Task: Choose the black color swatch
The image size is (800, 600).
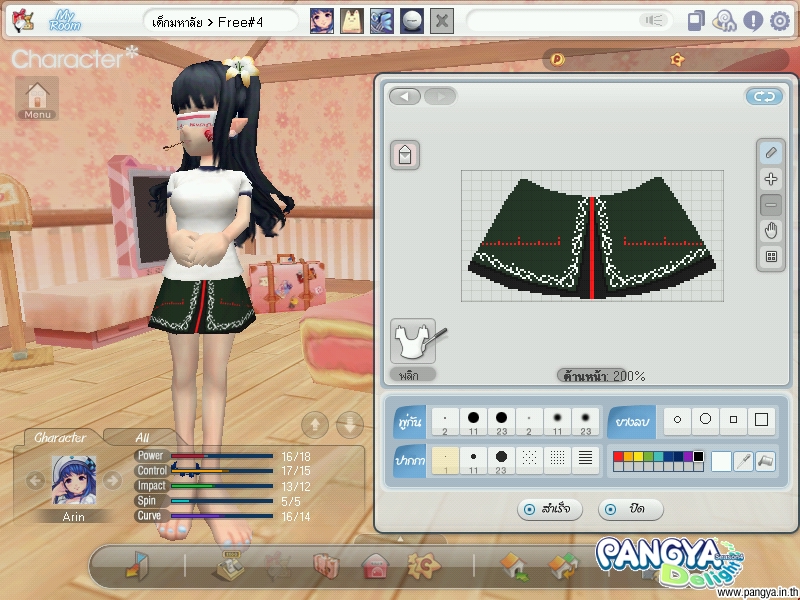Action: point(698,457)
